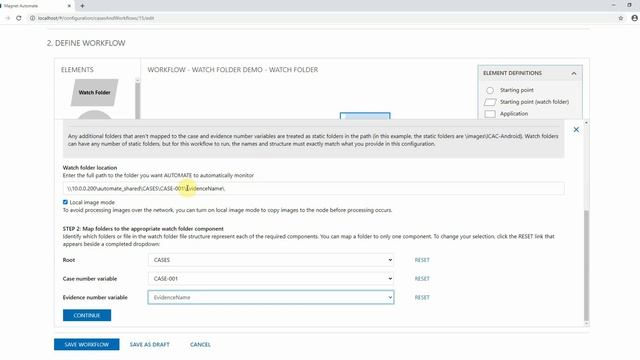Click the Starting point (watch folder) icon
The height and width of the screenshot is (360, 640).
point(490,102)
